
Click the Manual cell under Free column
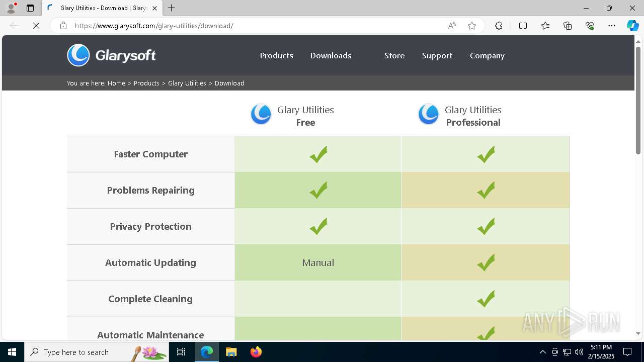(x=318, y=263)
